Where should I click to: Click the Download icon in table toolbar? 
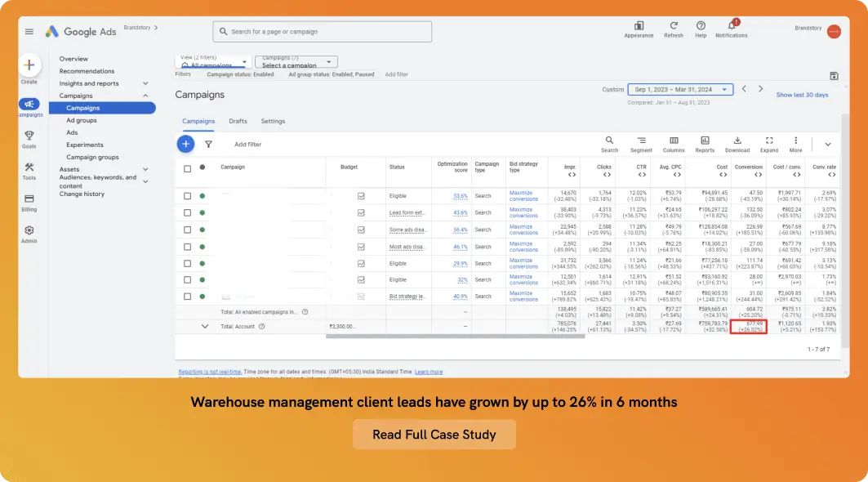tap(737, 141)
